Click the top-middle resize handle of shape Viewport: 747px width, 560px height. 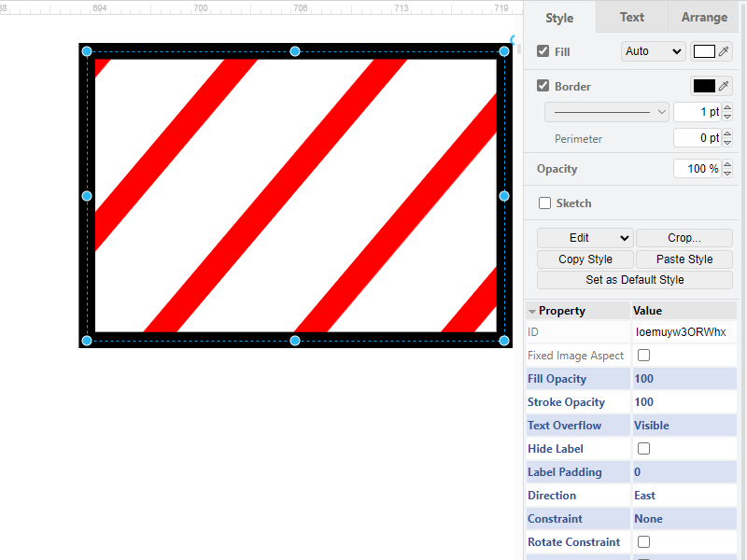tap(295, 51)
